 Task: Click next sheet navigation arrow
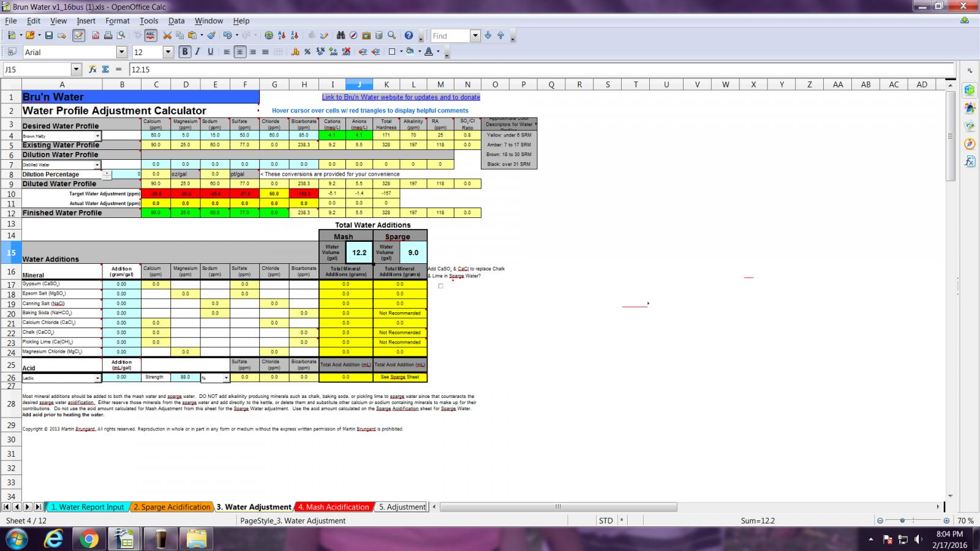tap(27, 507)
